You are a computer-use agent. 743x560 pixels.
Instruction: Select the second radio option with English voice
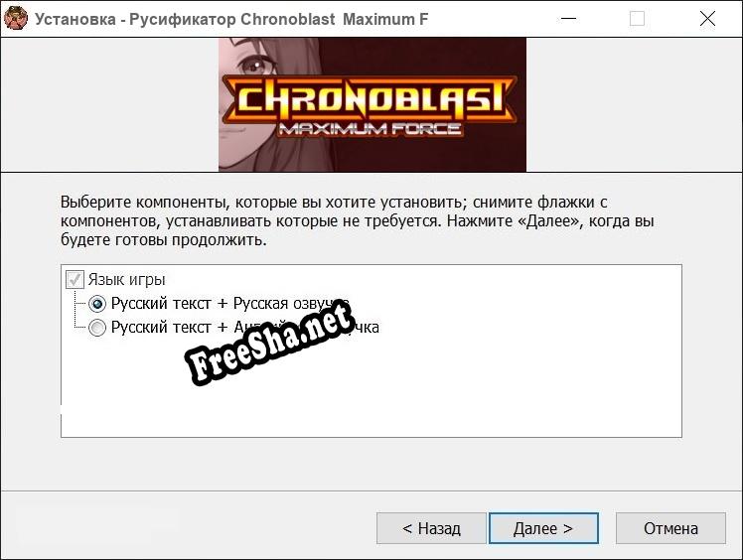point(97,328)
